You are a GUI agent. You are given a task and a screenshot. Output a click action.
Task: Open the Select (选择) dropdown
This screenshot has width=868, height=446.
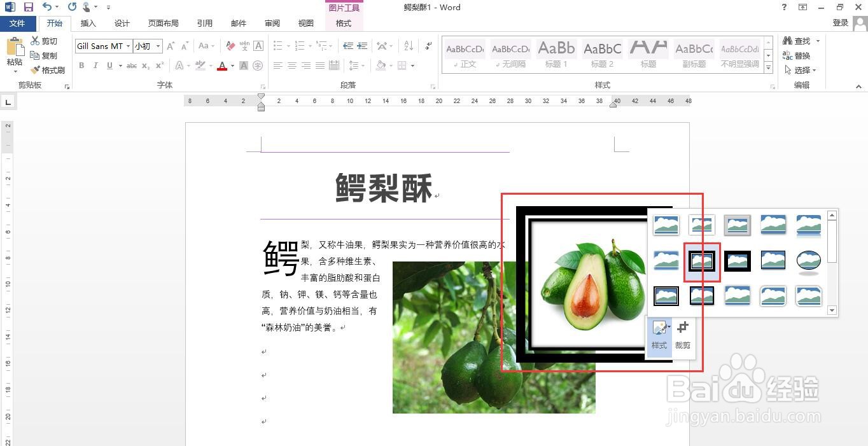pos(801,70)
